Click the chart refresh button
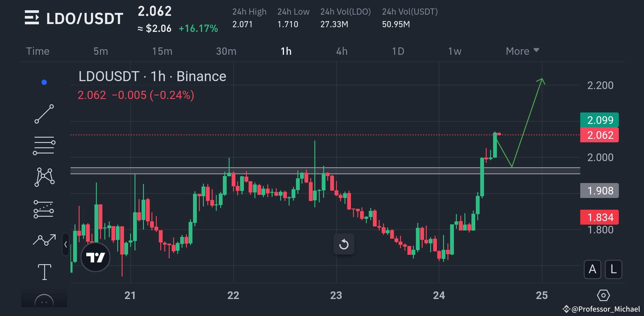The height and width of the screenshot is (316, 644). pyautogui.click(x=344, y=244)
